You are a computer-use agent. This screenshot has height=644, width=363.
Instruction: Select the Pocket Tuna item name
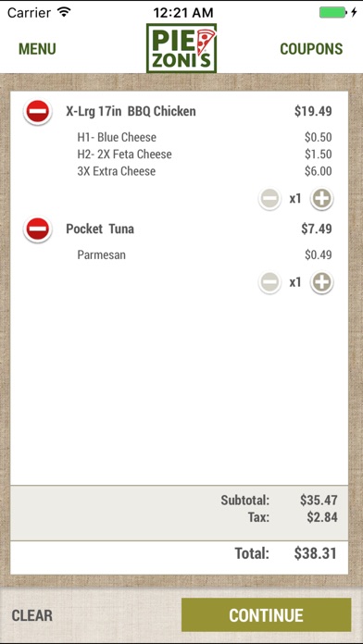(100, 229)
